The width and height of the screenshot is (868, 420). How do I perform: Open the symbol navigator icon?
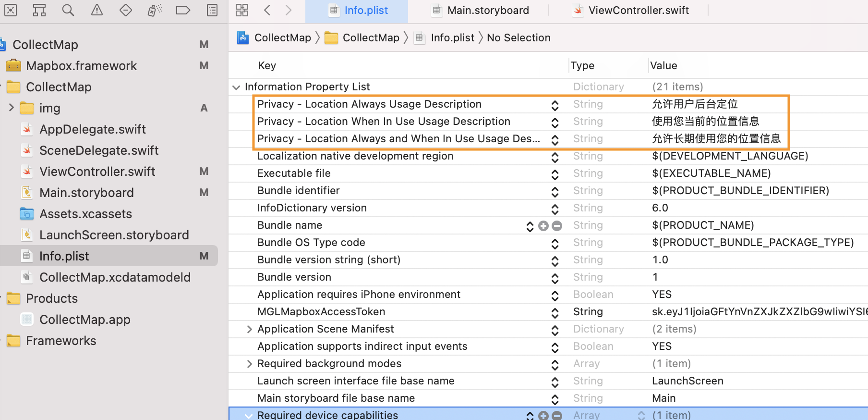coord(39,10)
